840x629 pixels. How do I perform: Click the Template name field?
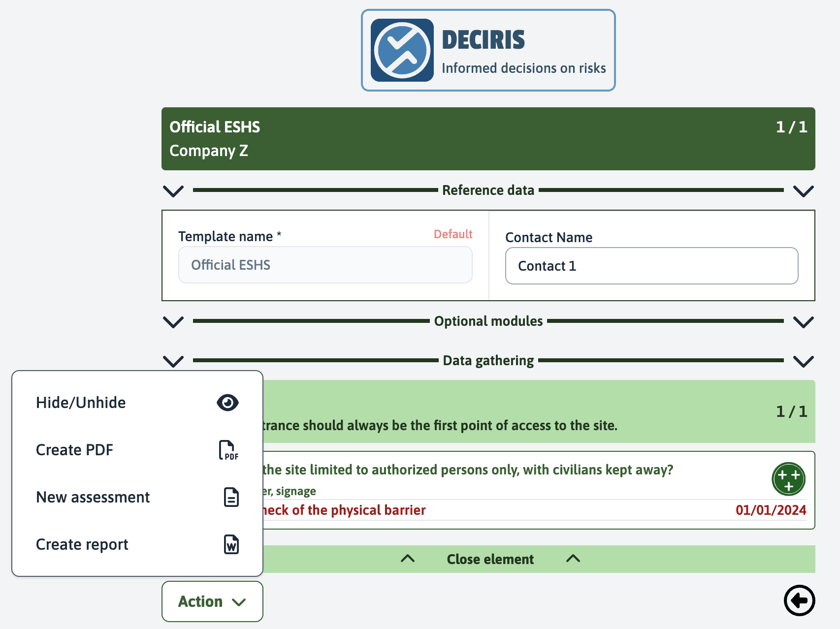(325, 265)
